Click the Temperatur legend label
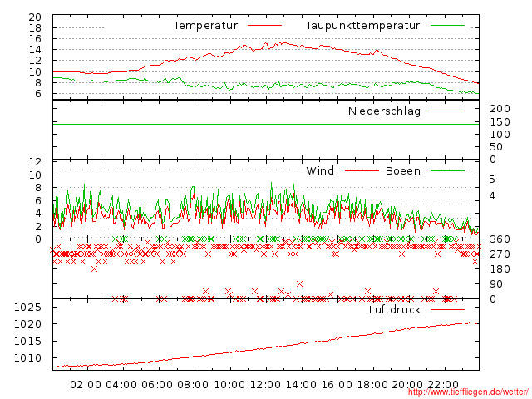Image resolution: width=532 pixels, height=399 pixels. [x=205, y=26]
